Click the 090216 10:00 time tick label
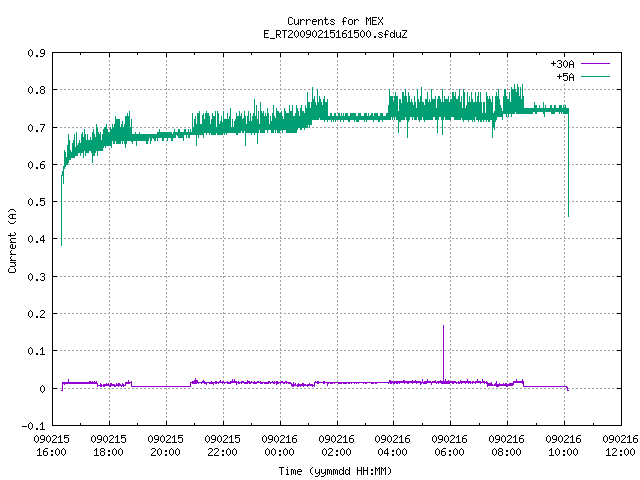This screenshot has width=640, height=480. [564, 446]
